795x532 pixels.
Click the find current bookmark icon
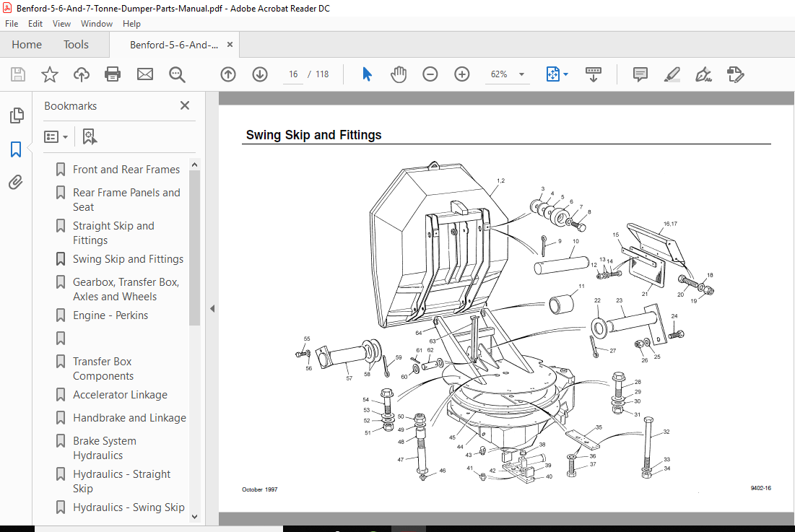coord(90,137)
